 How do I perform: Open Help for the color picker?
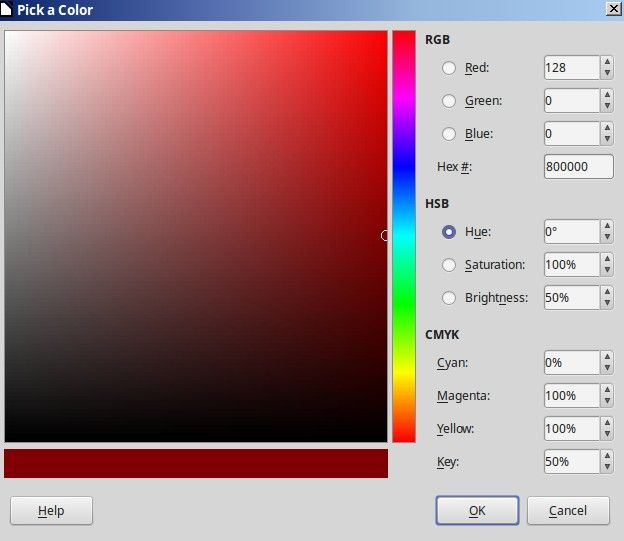tap(51, 510)
